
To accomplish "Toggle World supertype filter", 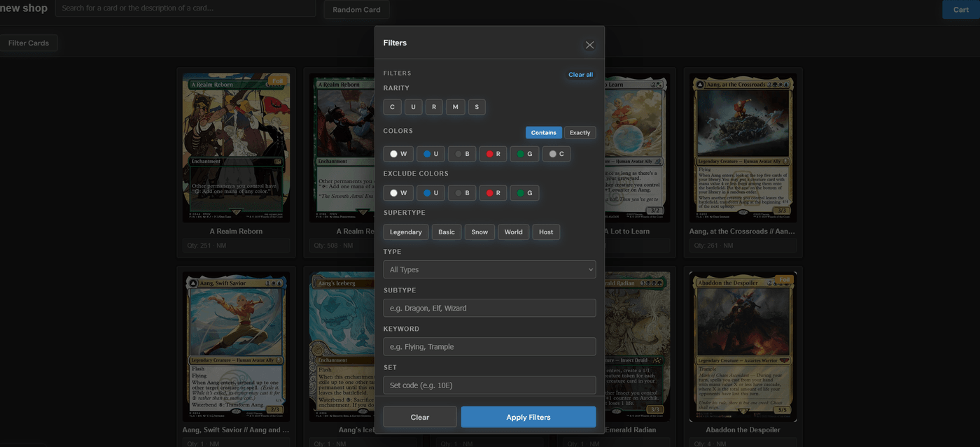I will pos(514,232).
